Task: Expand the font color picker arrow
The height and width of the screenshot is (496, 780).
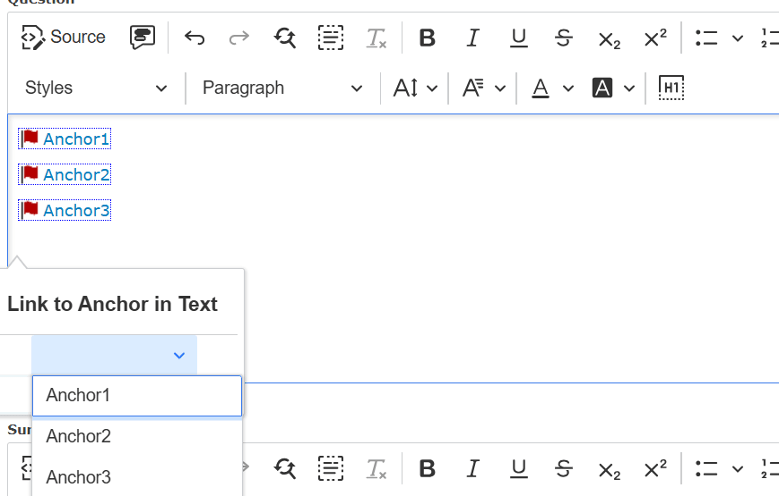Action: click(x=568, y=89)
